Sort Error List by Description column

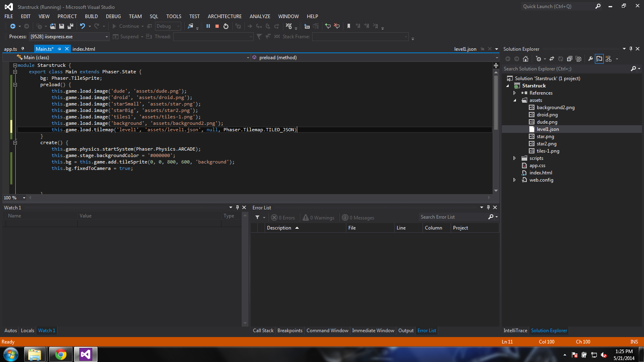305,228
